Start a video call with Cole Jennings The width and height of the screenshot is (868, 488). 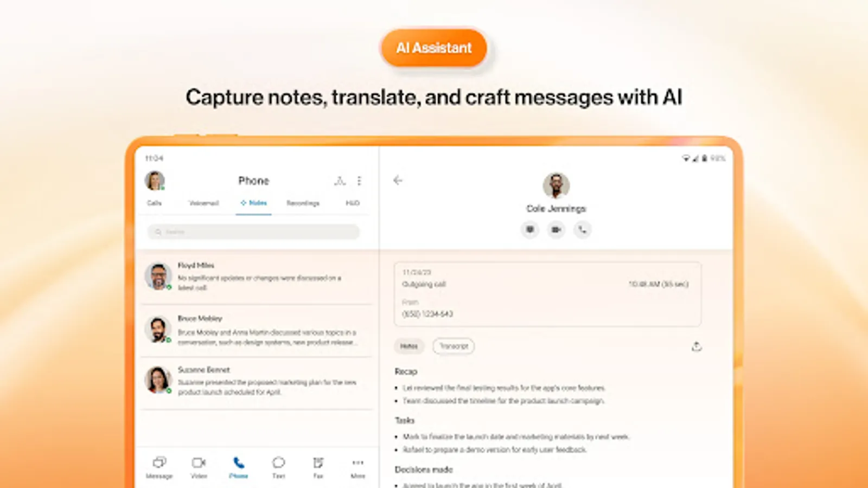556,230
